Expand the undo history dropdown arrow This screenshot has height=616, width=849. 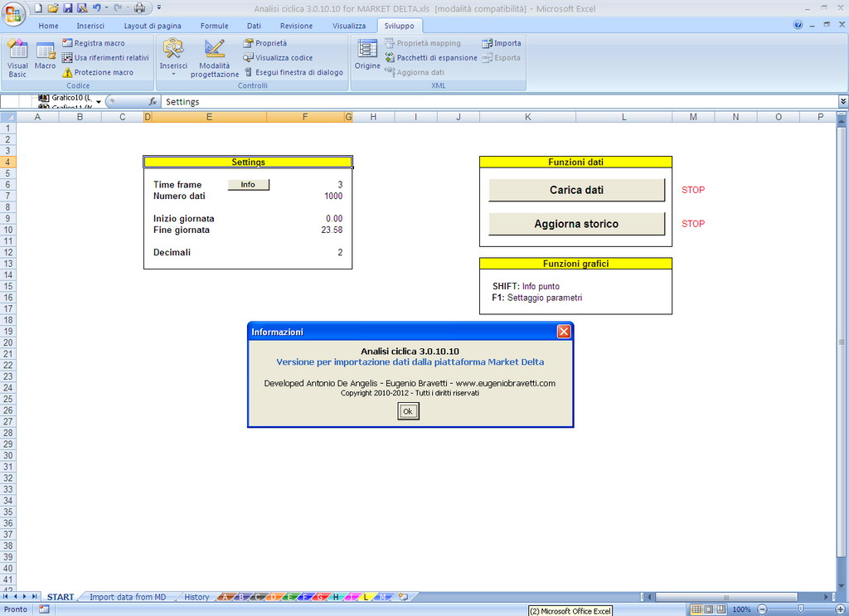[x=106, y=7]
